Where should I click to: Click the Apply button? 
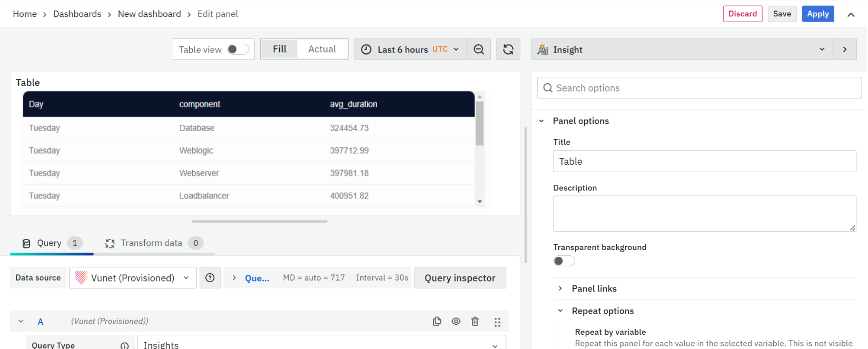click(817, 14)
